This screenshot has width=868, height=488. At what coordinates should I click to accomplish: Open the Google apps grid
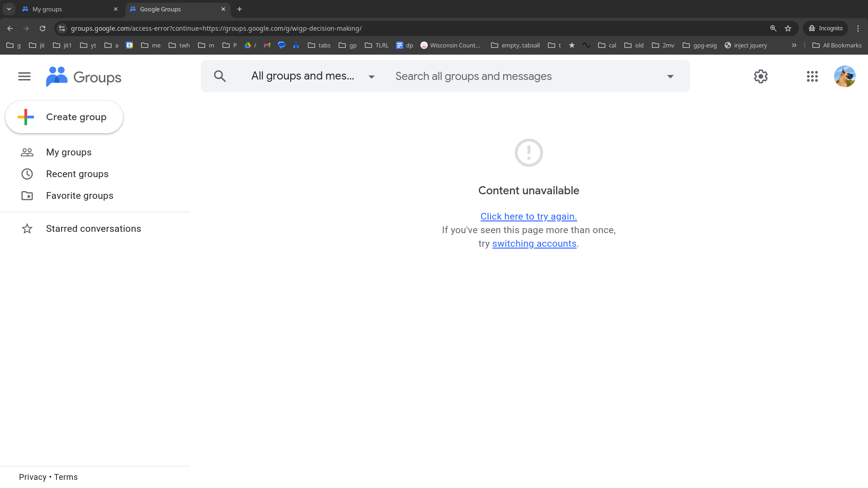click(812, 76)
